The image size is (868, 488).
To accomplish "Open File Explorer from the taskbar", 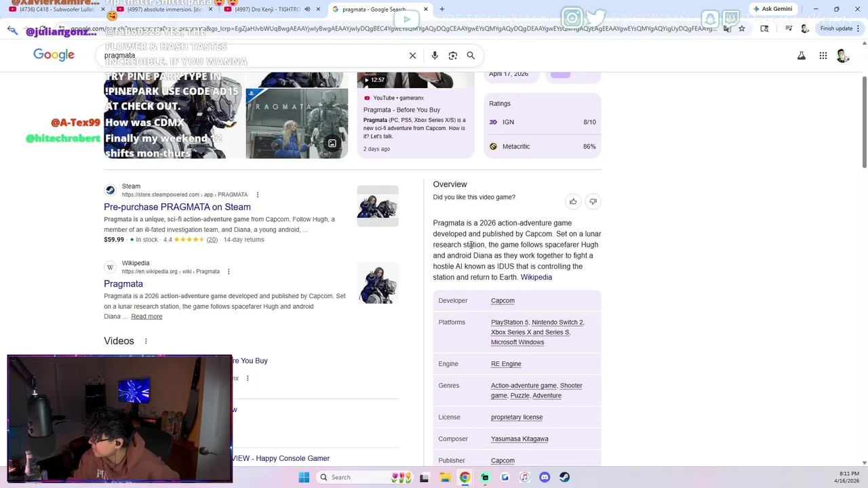I will (x=445, y=477).
